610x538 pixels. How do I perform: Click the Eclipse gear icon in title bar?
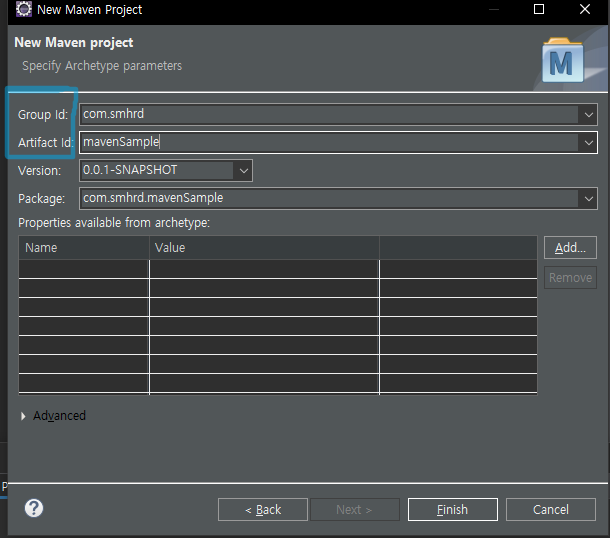point(24,9)
